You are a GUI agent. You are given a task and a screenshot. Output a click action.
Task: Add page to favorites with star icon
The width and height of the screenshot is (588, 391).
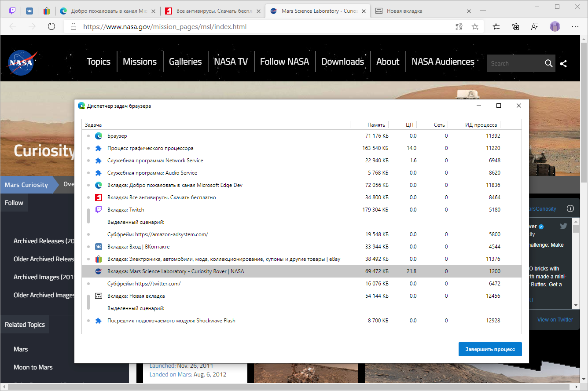[475, 27]
